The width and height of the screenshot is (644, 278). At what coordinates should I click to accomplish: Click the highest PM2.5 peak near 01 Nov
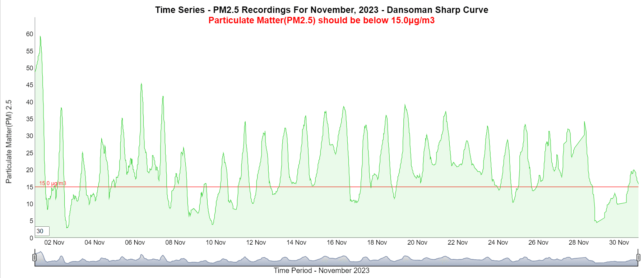coord(40,36)
